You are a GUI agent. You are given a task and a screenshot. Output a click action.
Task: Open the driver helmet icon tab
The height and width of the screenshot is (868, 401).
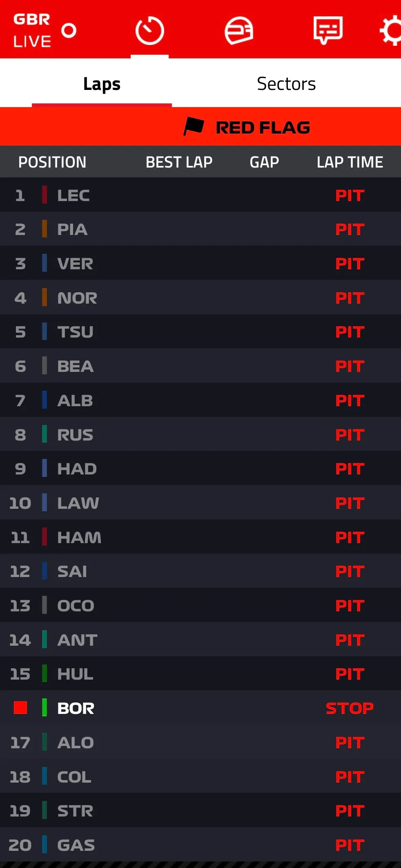coord(239,31)
